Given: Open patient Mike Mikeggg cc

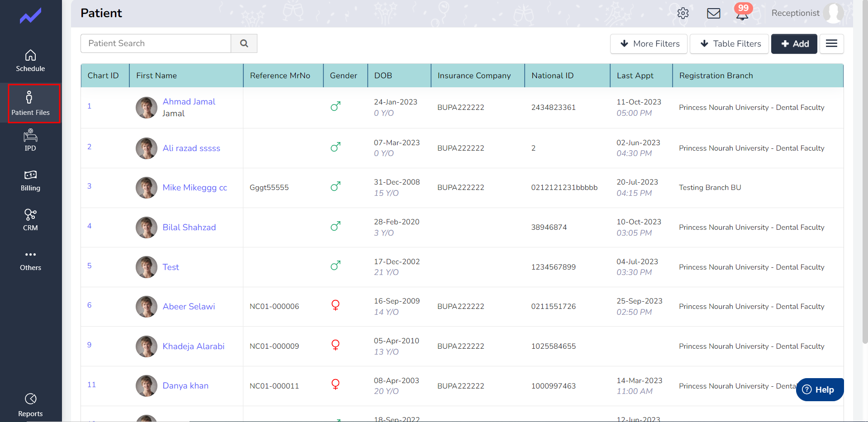Looking at the screenshot, I should 194,188.
